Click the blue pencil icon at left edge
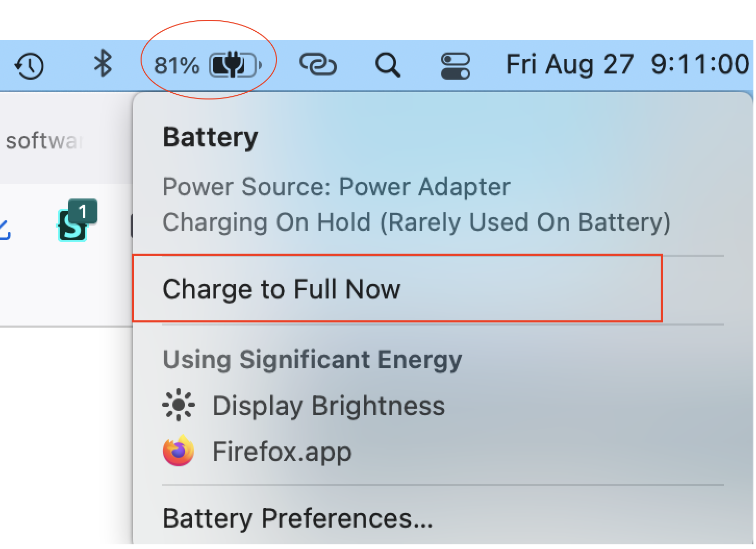 tap(4, 229)
